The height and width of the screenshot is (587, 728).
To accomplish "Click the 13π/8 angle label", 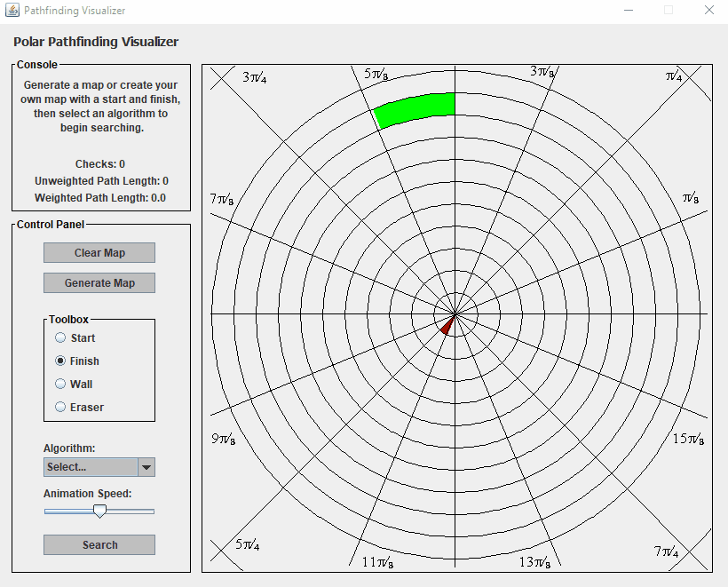I will pos(534,562).
